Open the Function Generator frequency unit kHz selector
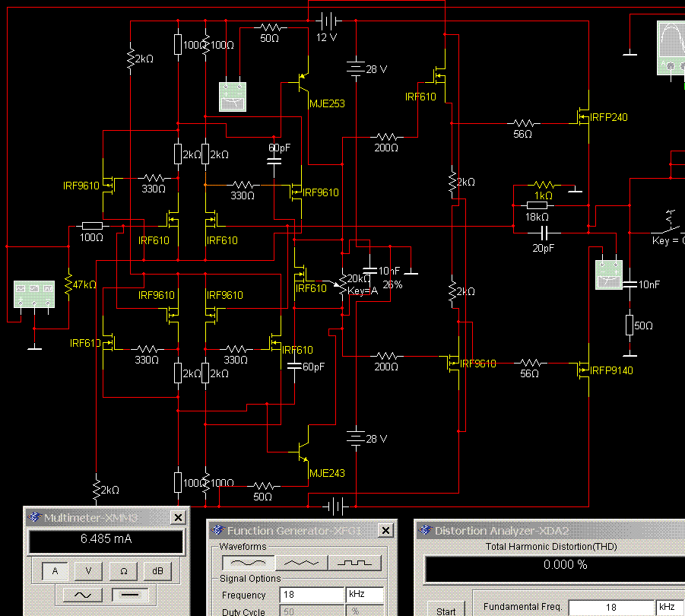The height and width of the screenshot is (616, 685). pos(365,595)
